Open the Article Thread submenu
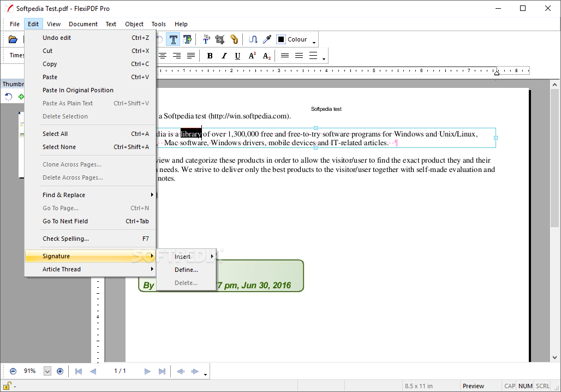This screenshot has height=392, width=561. tap(90, 269)
